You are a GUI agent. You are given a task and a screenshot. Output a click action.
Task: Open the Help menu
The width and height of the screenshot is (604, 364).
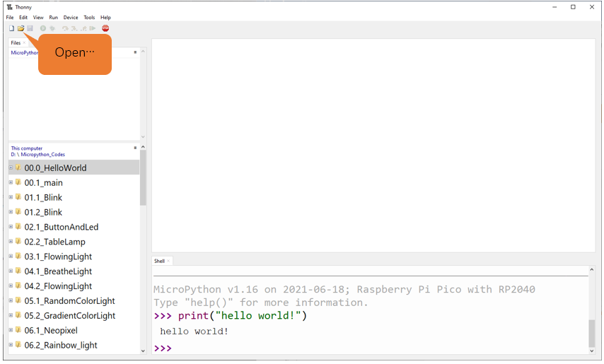[x=105, y=17]
